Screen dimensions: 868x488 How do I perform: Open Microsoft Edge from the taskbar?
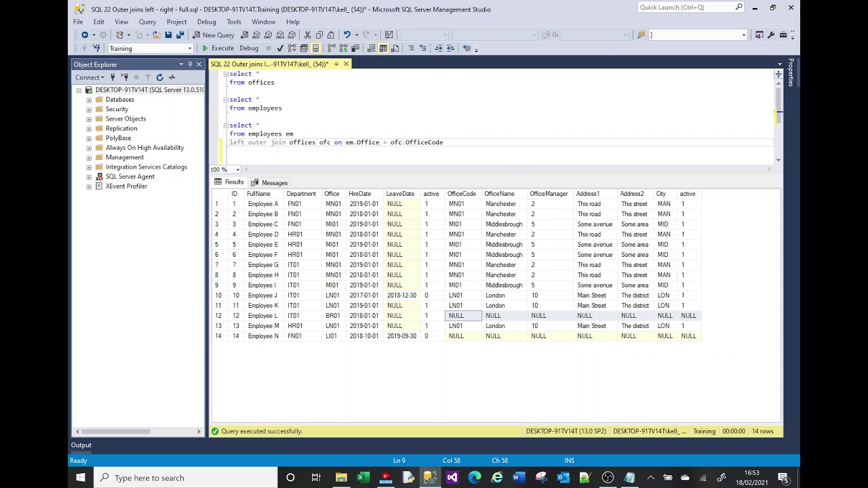coord(475,478)
